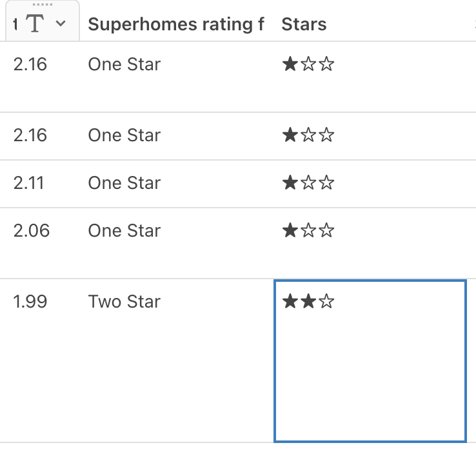Click the dotted drag handle above column header
The width and height of the screenshot is (476, 454).
coord(43,5)
